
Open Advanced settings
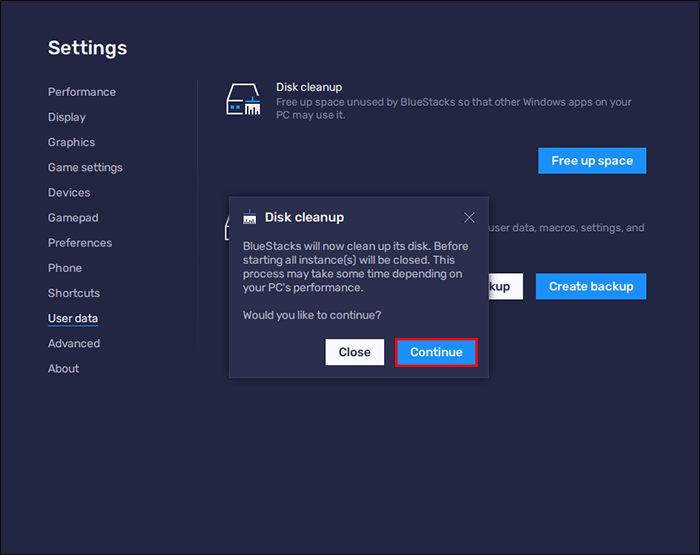click(x=74, y=343)
